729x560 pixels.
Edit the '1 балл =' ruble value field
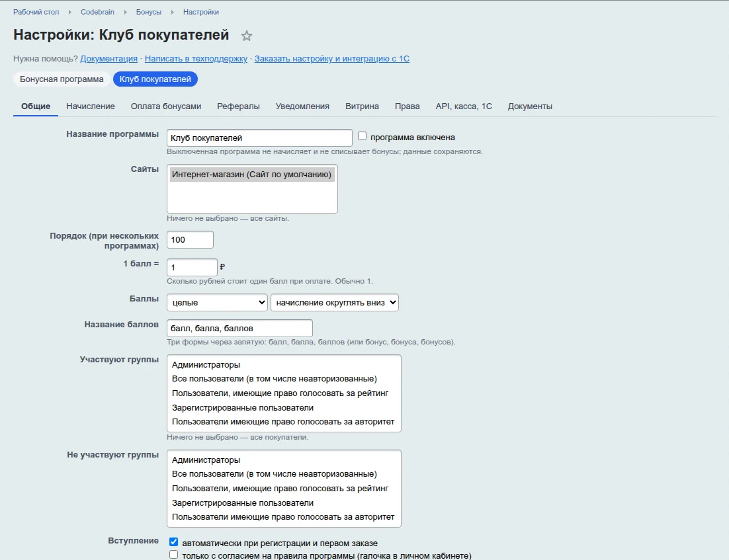pos(192,267)
